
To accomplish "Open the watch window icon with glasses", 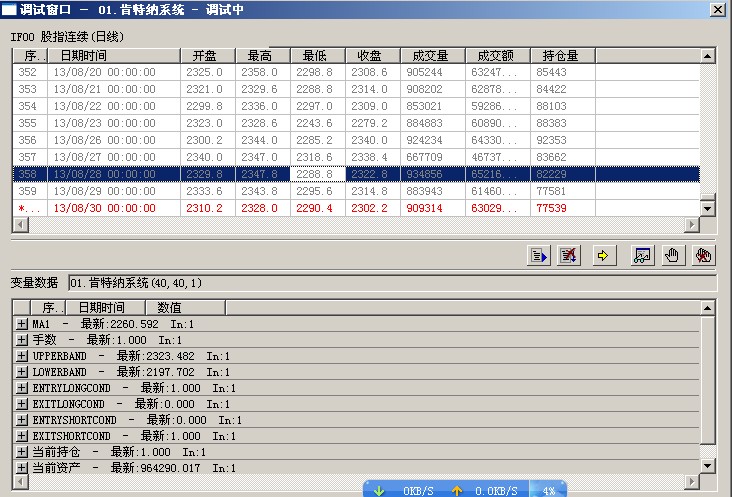I will pyautogui.click(x=642, y=255).
